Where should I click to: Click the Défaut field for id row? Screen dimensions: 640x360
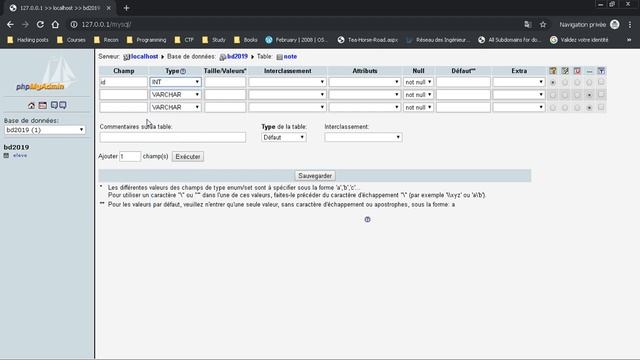pyautogui.click(x=463, y=82)
